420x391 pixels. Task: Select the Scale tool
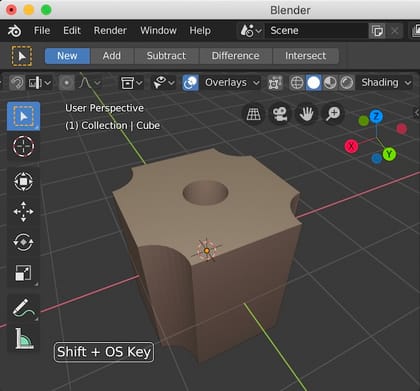click(23, 273)
